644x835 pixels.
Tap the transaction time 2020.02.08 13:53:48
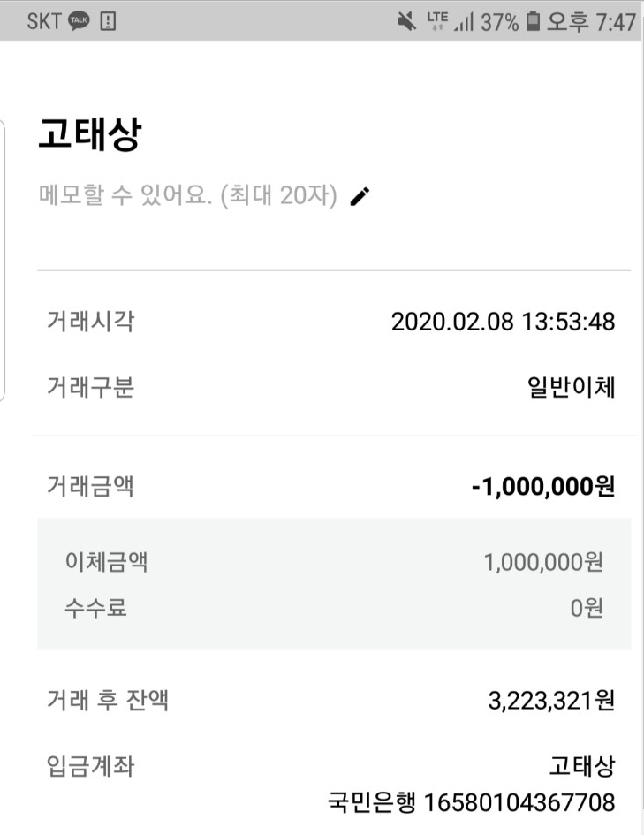point(503,322)
